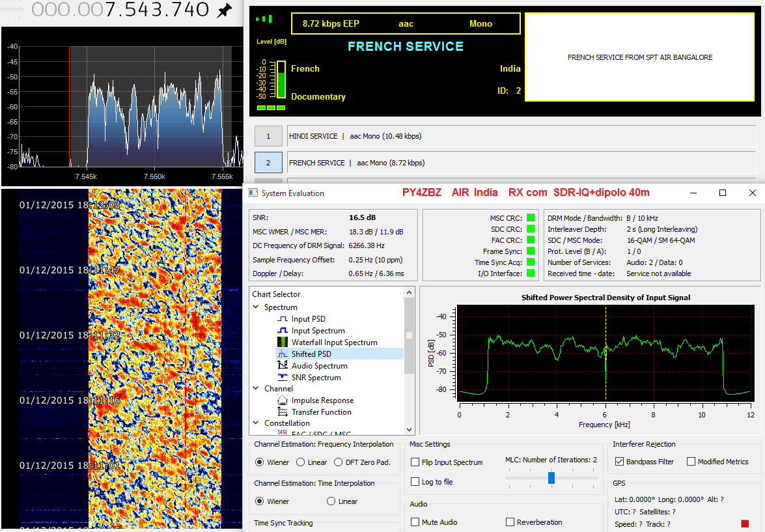
Task: Adjust the MLC Number of Iterations slider
Action: tap(551, 478)
